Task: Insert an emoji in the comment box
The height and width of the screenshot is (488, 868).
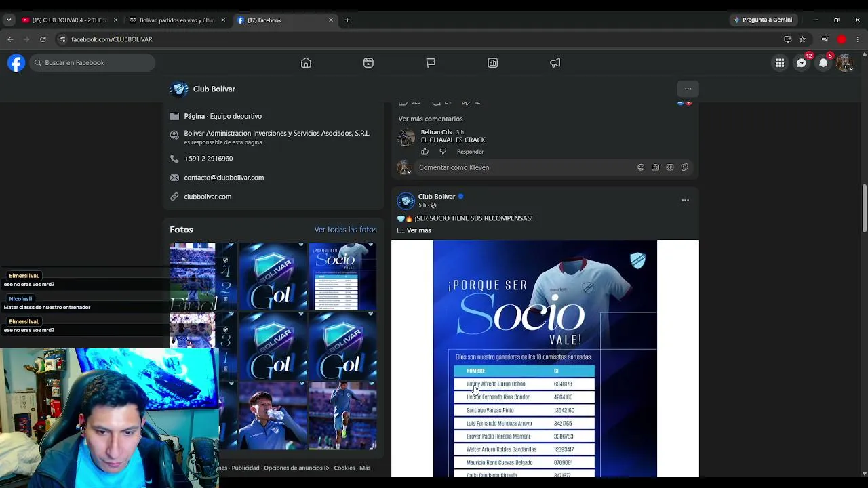Action: point(641,167)
